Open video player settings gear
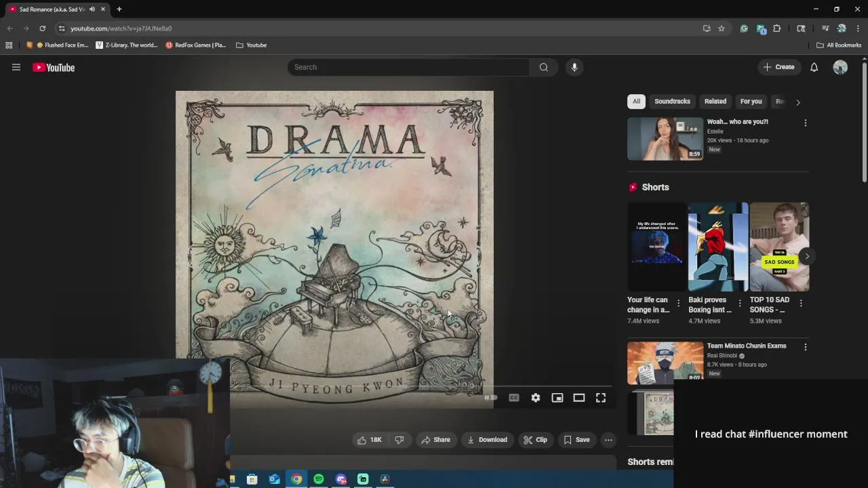Viewport: 868px width, 488px height. coord(536,398)
